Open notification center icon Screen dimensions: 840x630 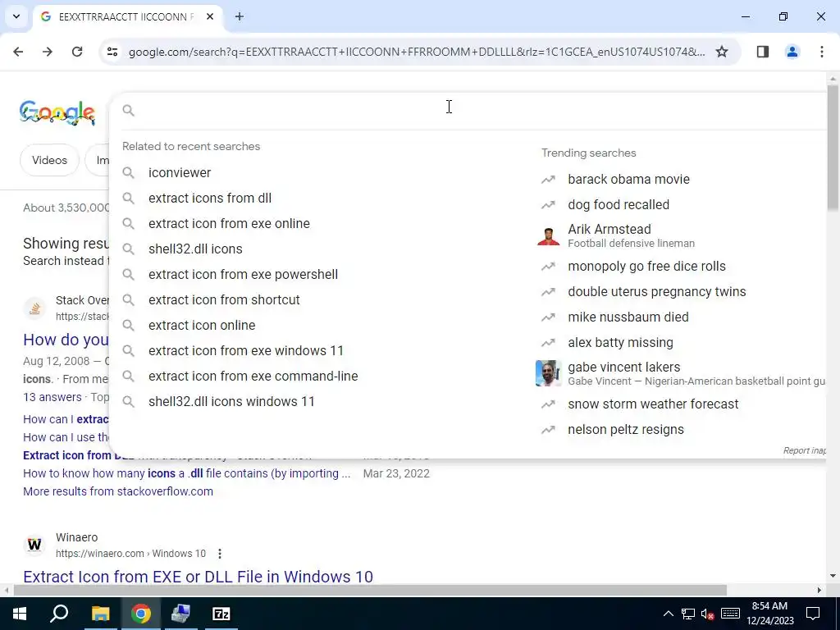point(813,614)
